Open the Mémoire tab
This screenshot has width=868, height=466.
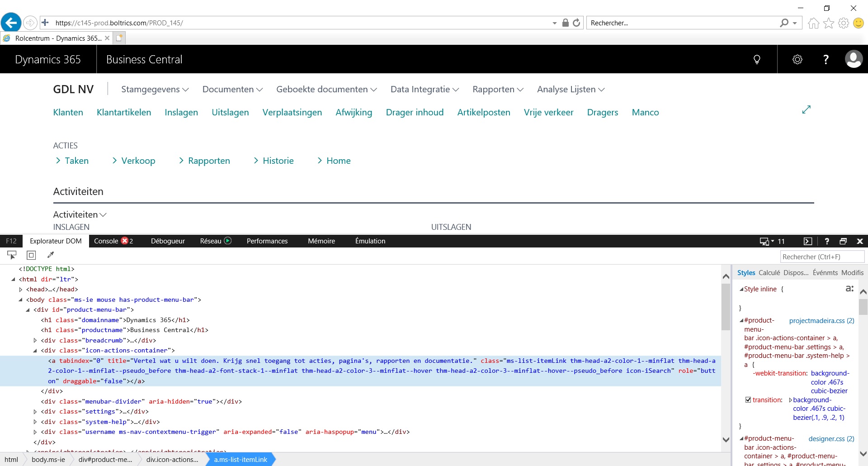(321, 241)
